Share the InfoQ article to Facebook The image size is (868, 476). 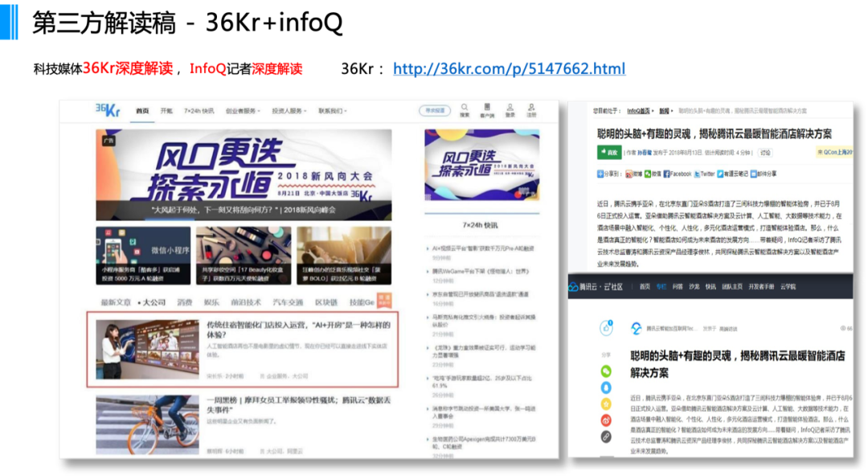[x=677, y=174]
